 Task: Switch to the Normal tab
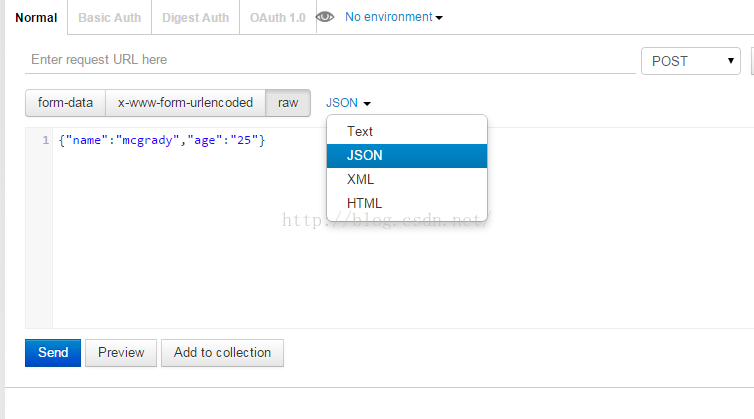point(36,18)
